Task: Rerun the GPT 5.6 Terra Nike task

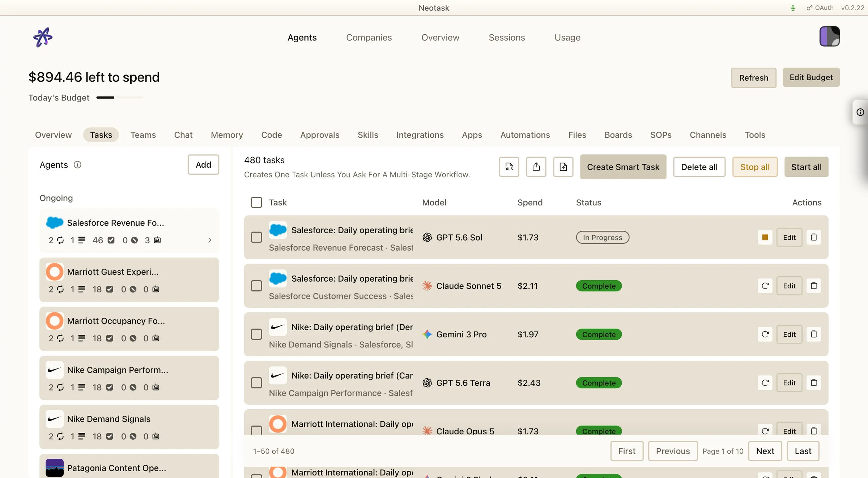Action: tap(765, 383)
